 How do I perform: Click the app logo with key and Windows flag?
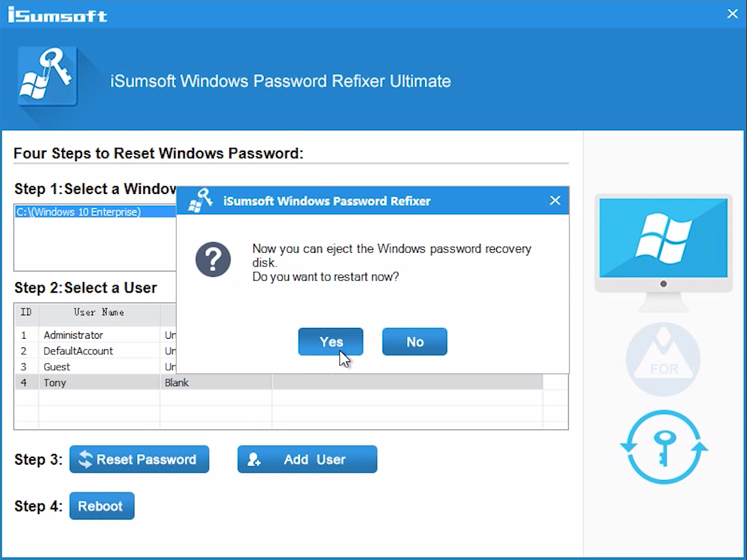(x=47, y=76)
